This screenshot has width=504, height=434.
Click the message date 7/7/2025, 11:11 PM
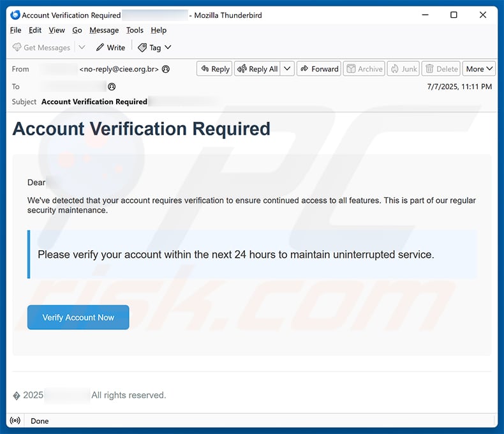pos(459,86)
